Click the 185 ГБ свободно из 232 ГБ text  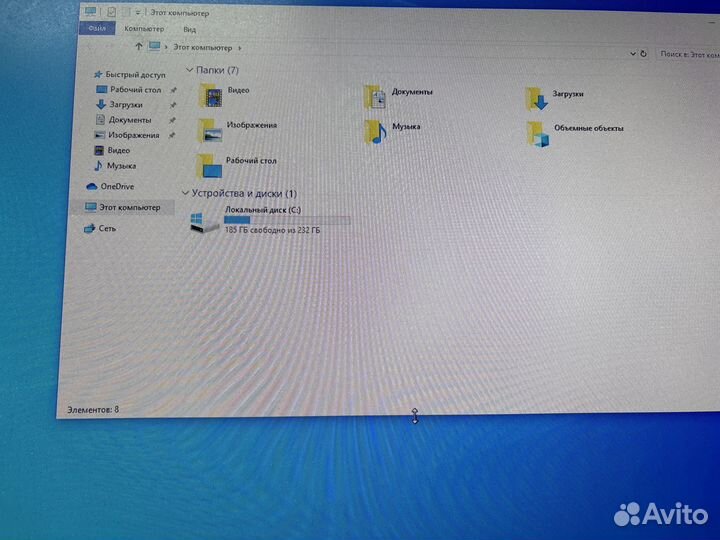click(x=272, y=230)
